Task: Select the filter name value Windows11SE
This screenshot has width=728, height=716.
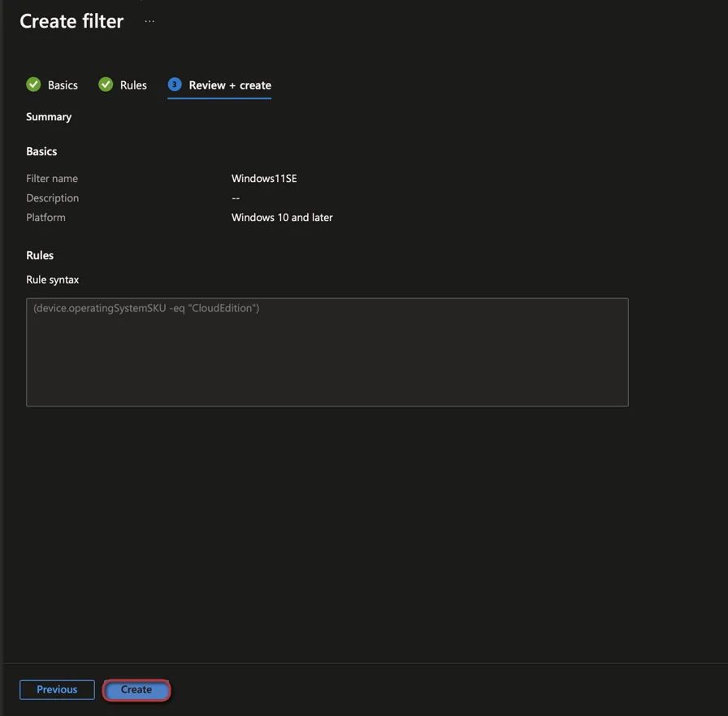Action: click(x=264, y=178)
